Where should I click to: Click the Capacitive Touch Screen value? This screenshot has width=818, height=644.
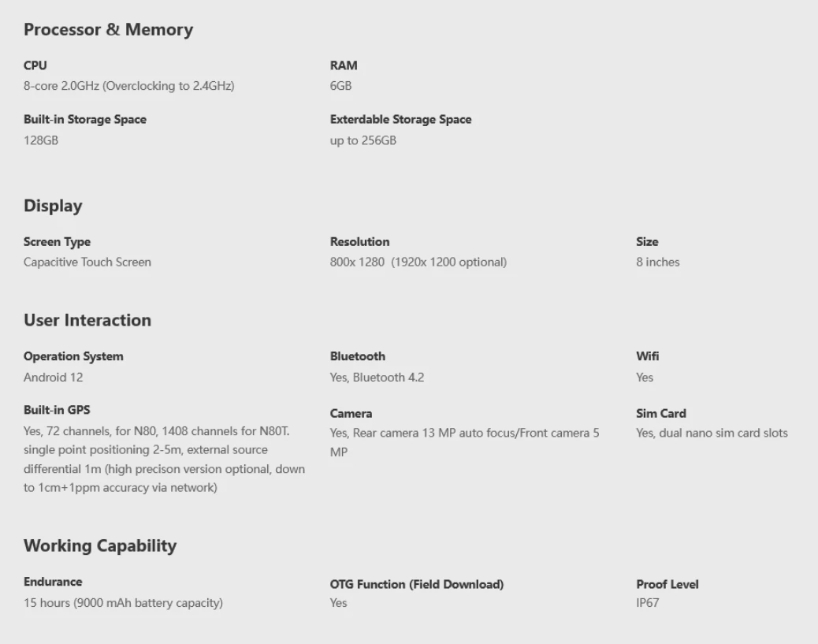tap(87, 262)
